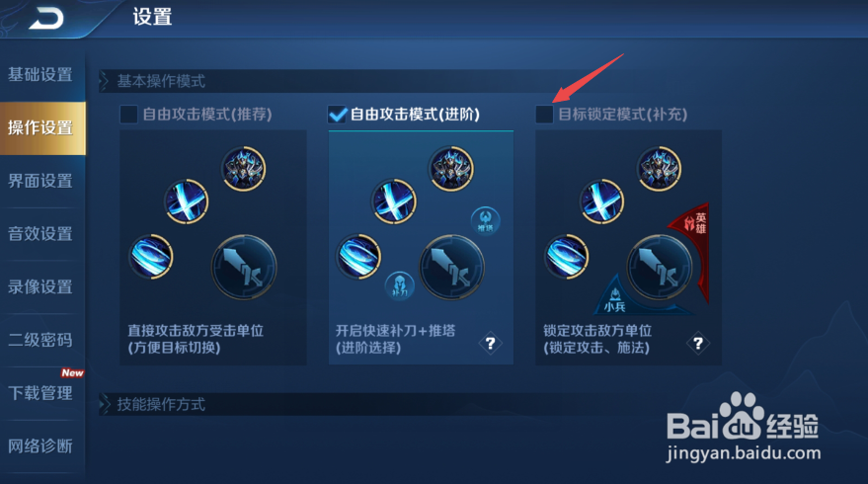
Task: Go to 下载管理 with the New badge
Action: (x=40, y=393)
